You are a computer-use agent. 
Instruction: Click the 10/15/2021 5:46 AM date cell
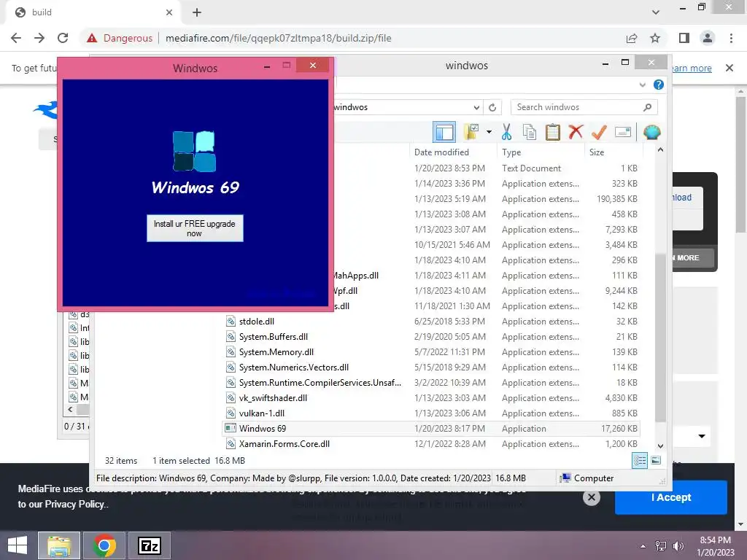click(452, 245)
